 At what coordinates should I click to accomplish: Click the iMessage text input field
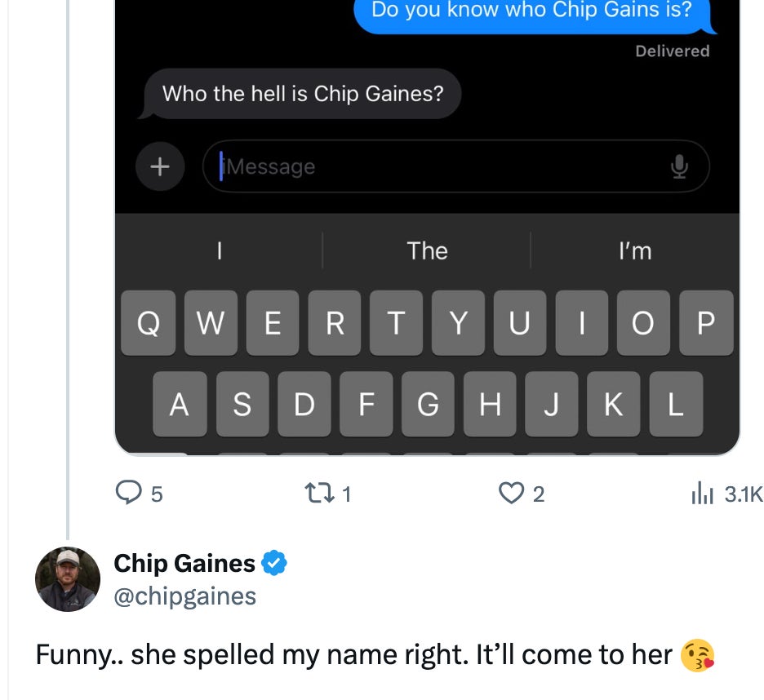point(441,167)
